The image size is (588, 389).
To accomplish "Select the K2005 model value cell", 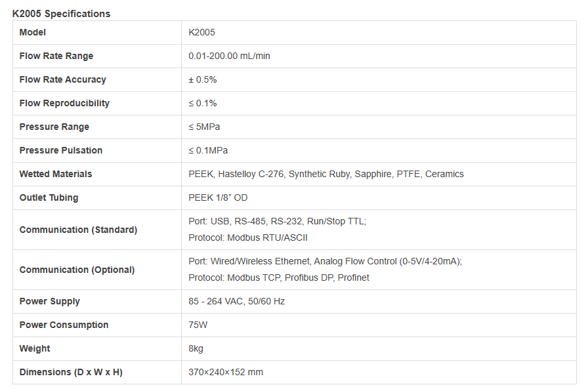I will tap(201, 32).
